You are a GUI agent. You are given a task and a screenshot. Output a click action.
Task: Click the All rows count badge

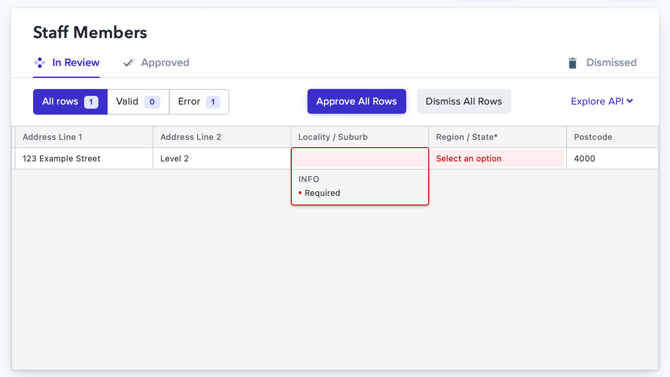pos(91,102)
